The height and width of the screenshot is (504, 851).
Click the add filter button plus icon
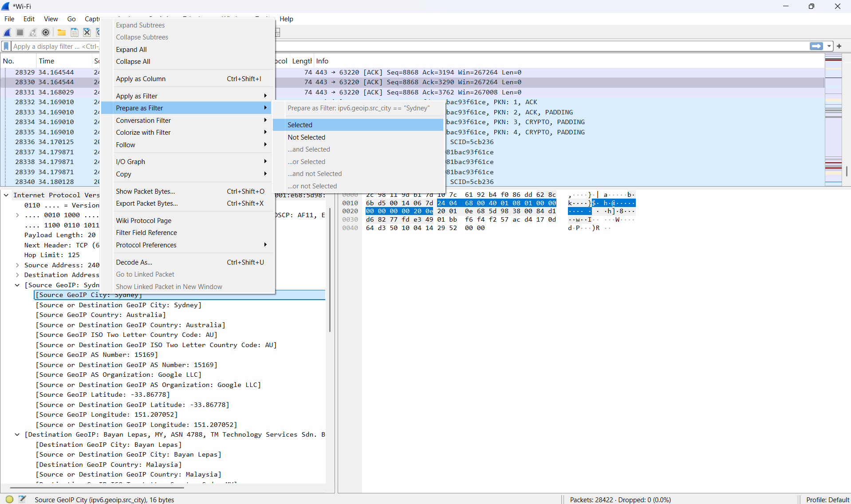pyautogui.click(x=839, y=46)
